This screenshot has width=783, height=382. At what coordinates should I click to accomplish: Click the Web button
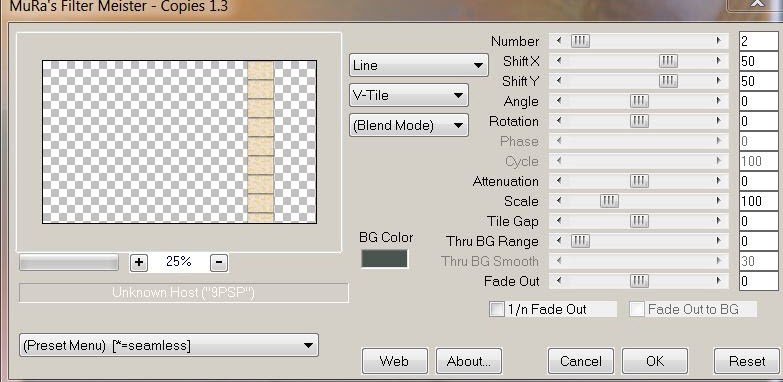point(394,361)
